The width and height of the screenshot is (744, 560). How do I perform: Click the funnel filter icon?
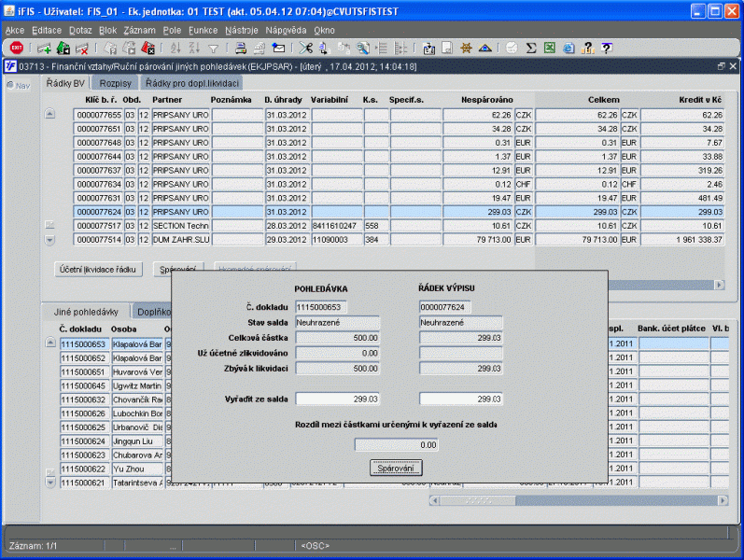[214, 48]
